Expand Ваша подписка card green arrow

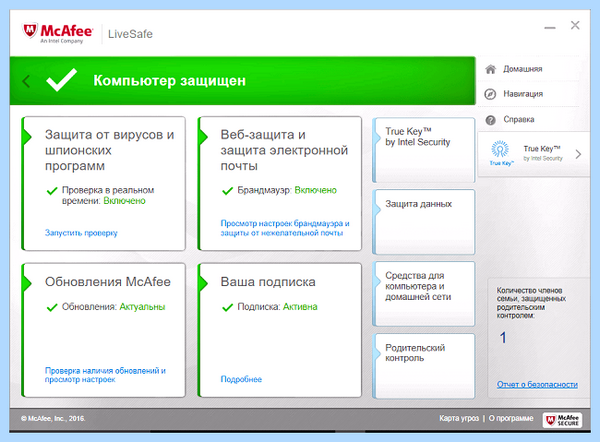pos(203,284)
